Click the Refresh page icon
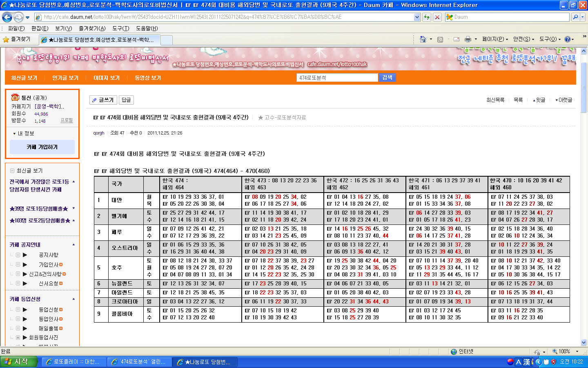 point(427,17)
